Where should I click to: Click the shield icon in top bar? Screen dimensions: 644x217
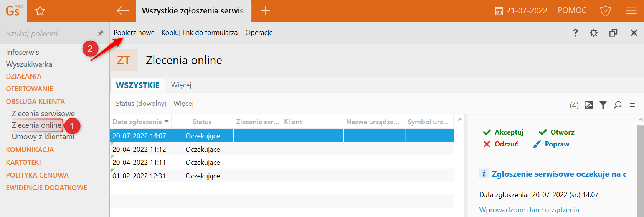(x=605, y=11)
